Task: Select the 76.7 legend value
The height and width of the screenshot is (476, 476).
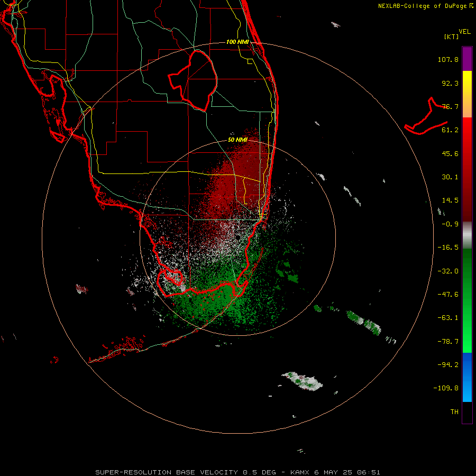Action: point(450,106)
